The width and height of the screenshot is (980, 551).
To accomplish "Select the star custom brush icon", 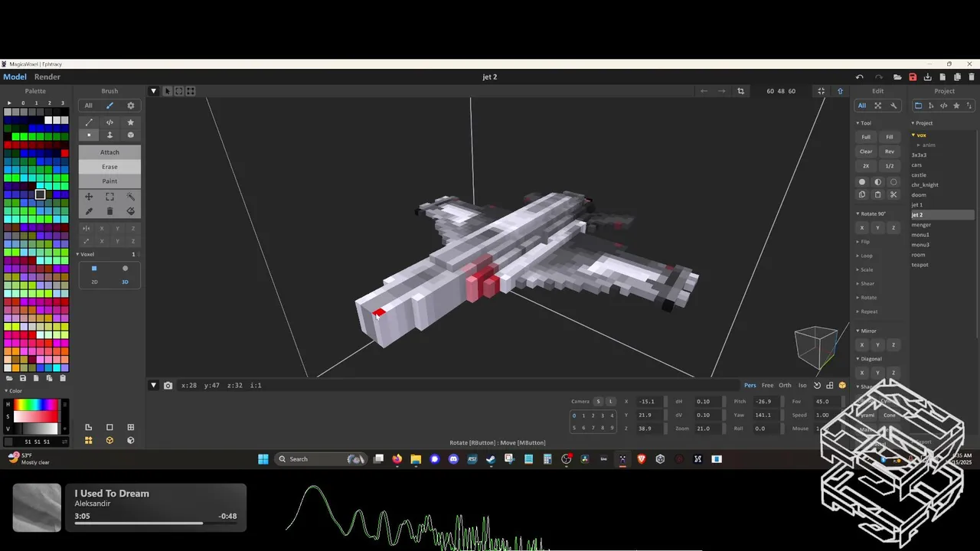I will click(130, 122).
